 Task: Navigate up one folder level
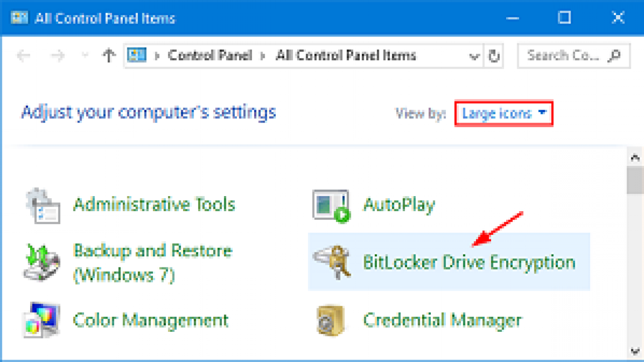(108, 55)
